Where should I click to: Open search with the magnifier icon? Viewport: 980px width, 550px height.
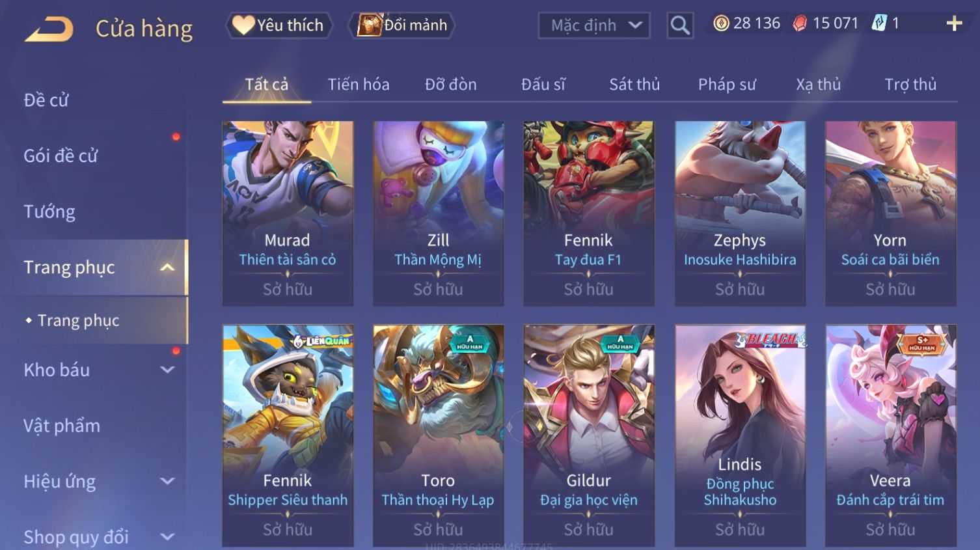click(x=680, y=25)
